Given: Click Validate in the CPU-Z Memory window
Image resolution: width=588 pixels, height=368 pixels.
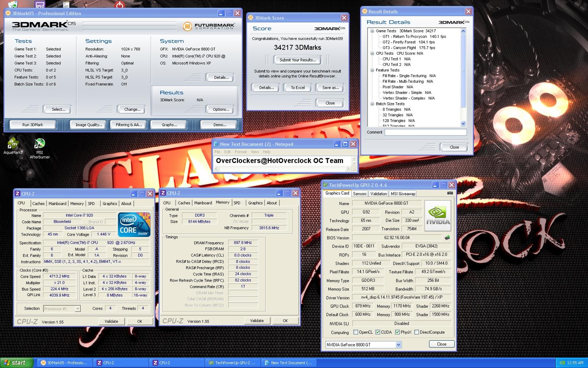Looking at the screenshot, I should coord(257,321).
